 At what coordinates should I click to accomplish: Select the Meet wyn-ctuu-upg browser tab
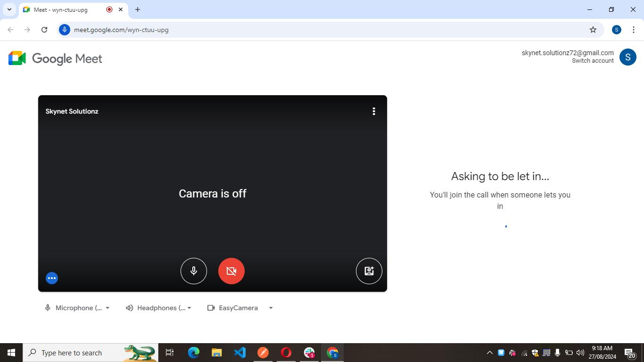coord(66,9)
